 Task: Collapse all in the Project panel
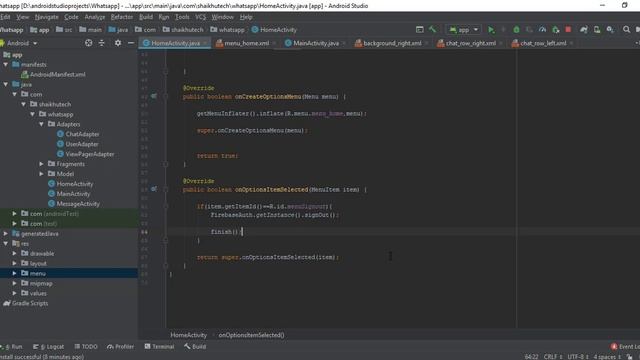[102, 43]
